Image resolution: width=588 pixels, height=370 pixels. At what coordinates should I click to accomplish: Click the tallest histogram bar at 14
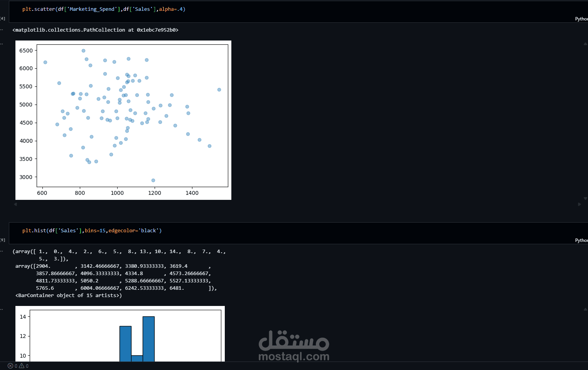pos(149,339)
